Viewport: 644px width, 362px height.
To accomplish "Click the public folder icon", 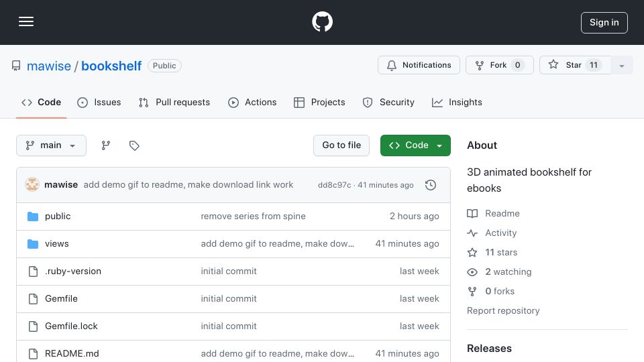I will 33,217.
